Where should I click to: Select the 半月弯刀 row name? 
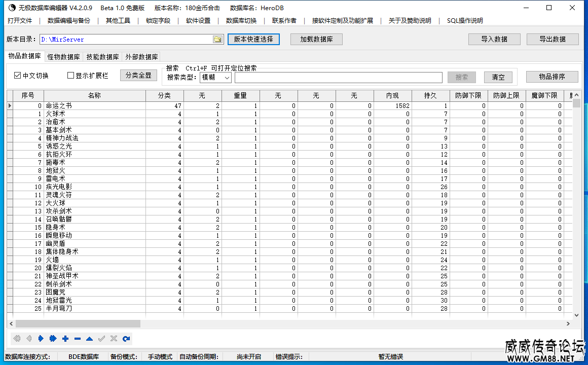(x=59, y=308)
